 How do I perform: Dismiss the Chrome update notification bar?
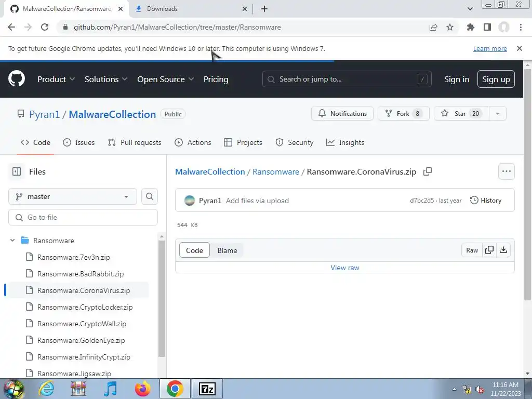pyautogui.click(x=520, y=48)
